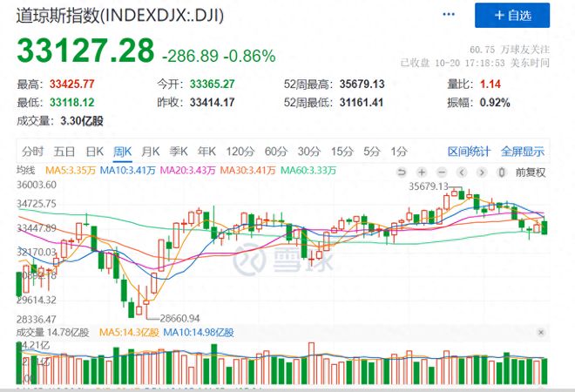This screenshot has width=575, height=392.
Task: Open 区间统计 range statistics
Action: [x=469, y=152]
